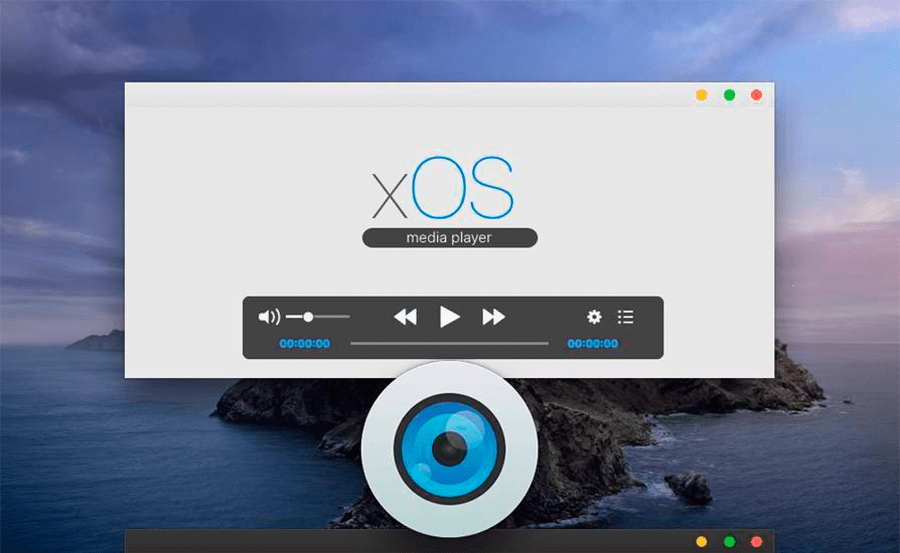
Task: Click green button on the dark bottom window
Action: click(729, 542)
